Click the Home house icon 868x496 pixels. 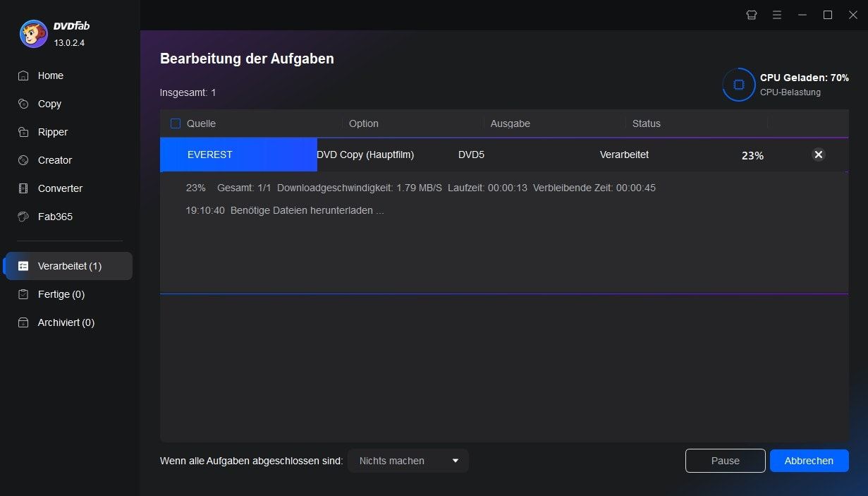(24, 75)
